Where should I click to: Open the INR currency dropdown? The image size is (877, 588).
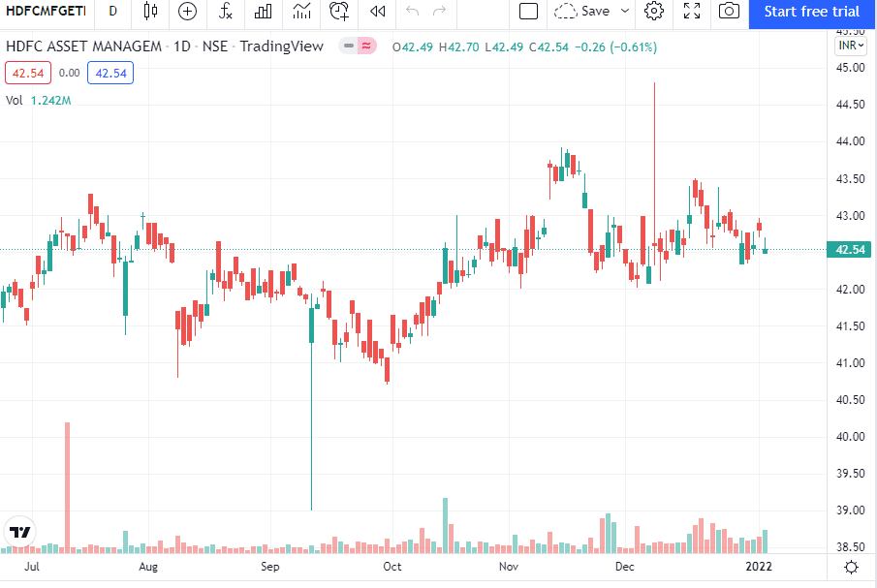[x=851, y=46]
